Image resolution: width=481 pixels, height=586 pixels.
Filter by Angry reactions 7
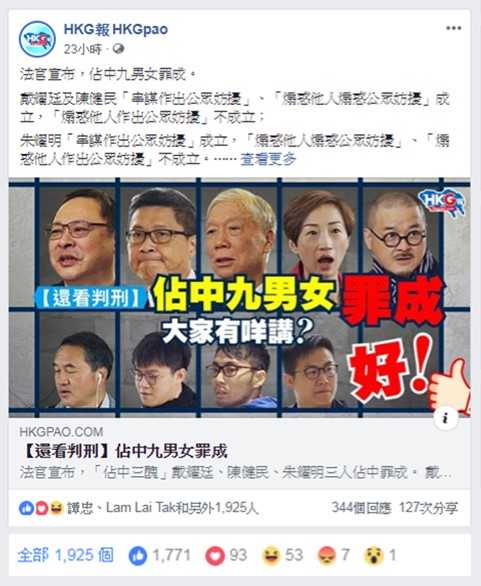(x=334, y=555)
